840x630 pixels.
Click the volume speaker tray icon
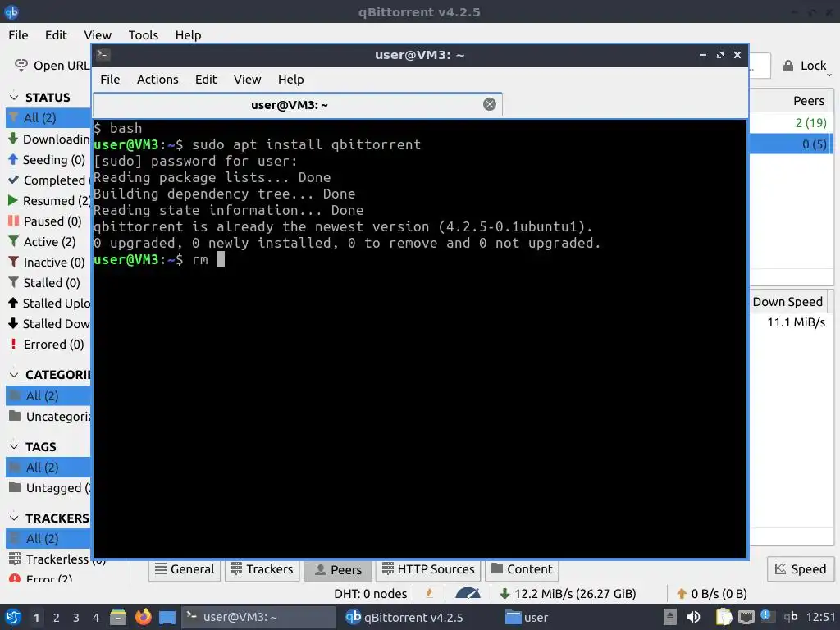click(x=693, y=617)
